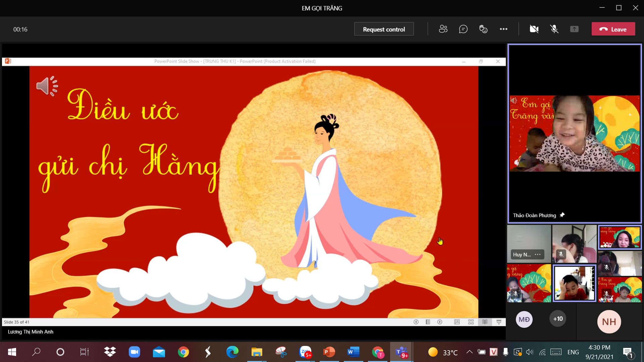The height and width of the screenshot is (362, 644).
Task: Go to next slide arrow
Action: tap(440, 322)
